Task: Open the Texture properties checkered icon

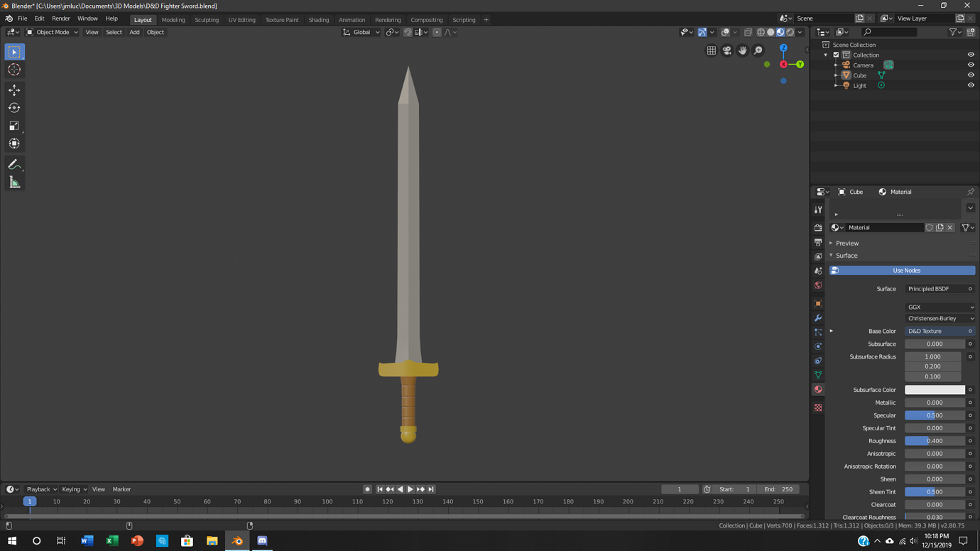Action: [x=817, y=406]
